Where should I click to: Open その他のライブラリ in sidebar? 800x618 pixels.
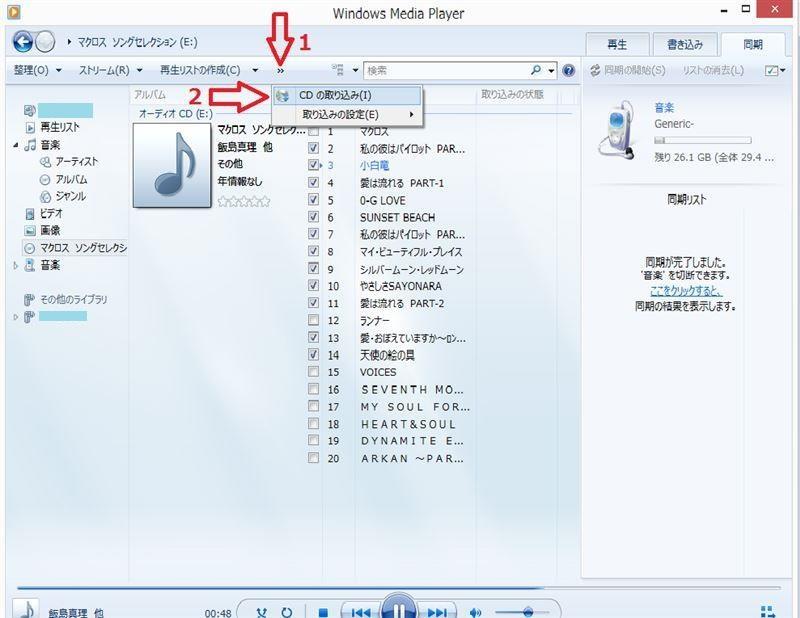coord(73,299)
